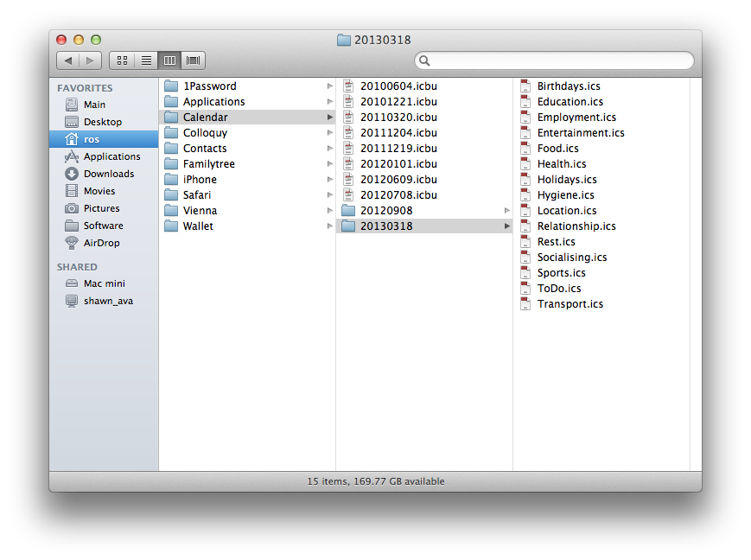Expand 1Password folder arrow
Image resolution: width=751 pixels, height=560 pixels.
click(329, 86)
